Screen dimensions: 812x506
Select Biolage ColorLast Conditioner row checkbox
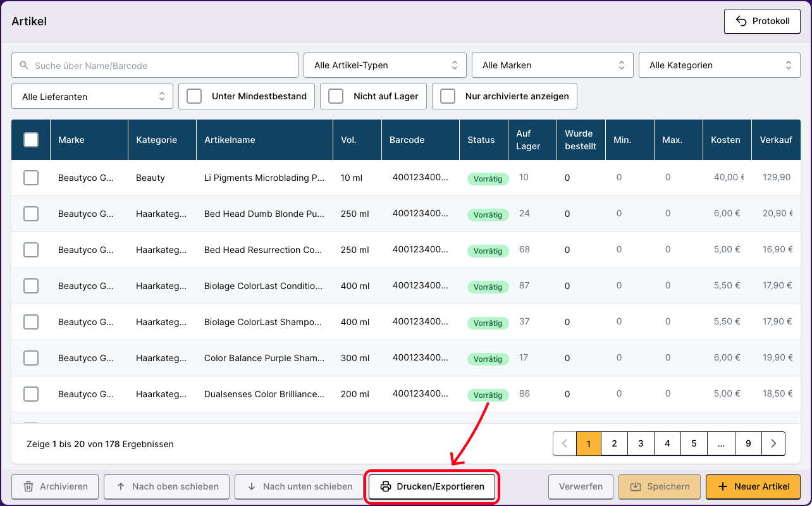point(31,286)
